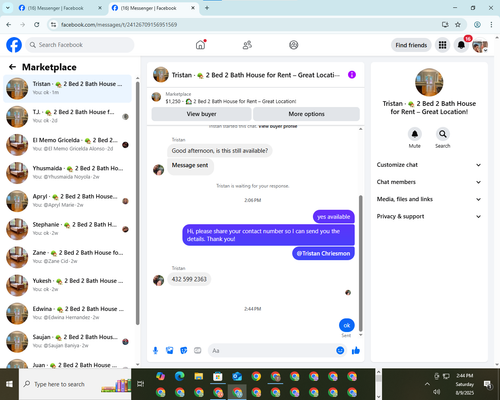Open notifications bell with 16 badge
This screenshot has width=500, height=400.
(x=461, y=45)
